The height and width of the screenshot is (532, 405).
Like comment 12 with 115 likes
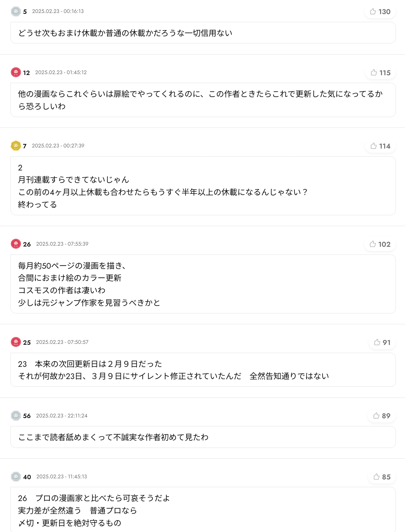[x=380, y=73]
